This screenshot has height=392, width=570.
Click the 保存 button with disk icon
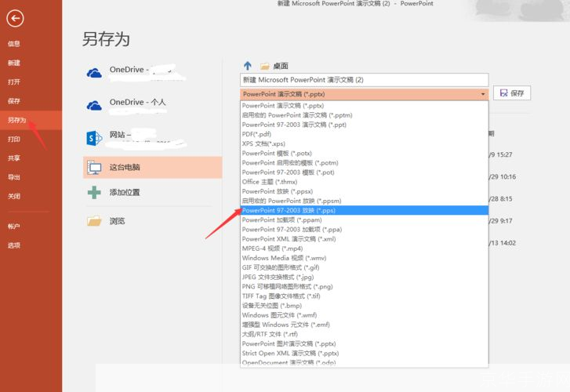tap(512, 93)
